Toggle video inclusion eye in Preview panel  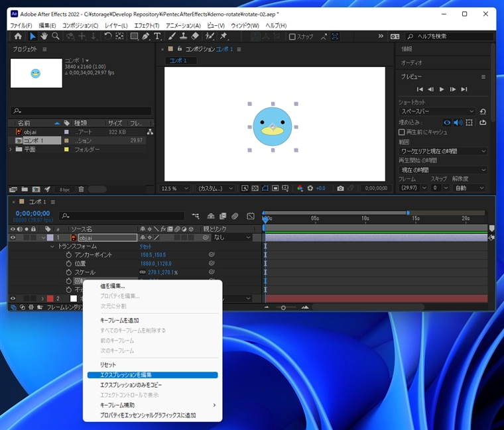447,123
